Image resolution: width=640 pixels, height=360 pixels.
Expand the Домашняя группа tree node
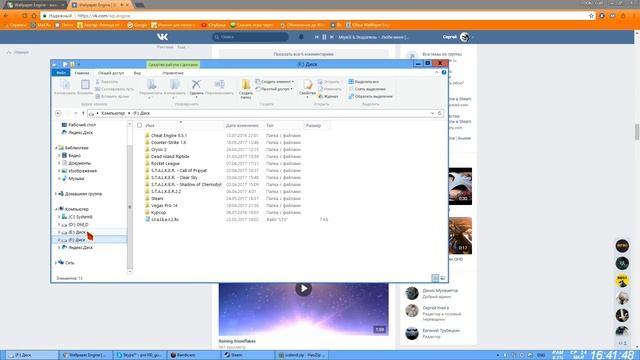tap(56, 194)
